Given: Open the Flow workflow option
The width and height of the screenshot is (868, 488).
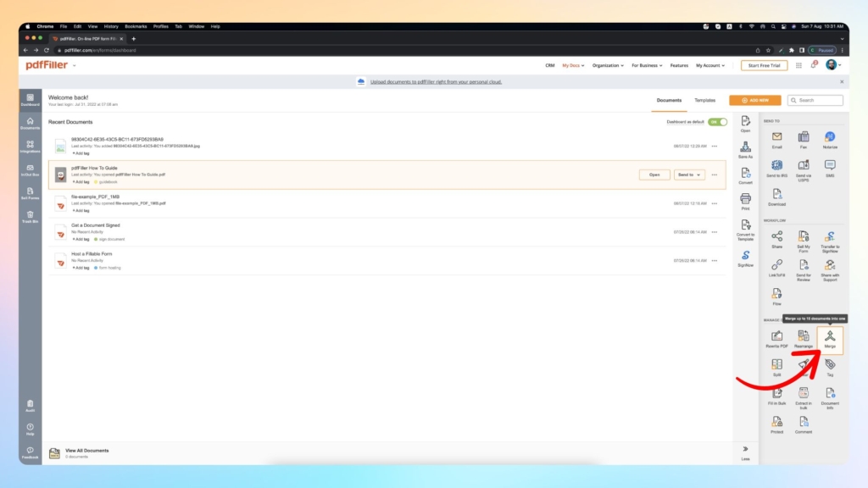Looking at the screenshot, I should point(776,297).
